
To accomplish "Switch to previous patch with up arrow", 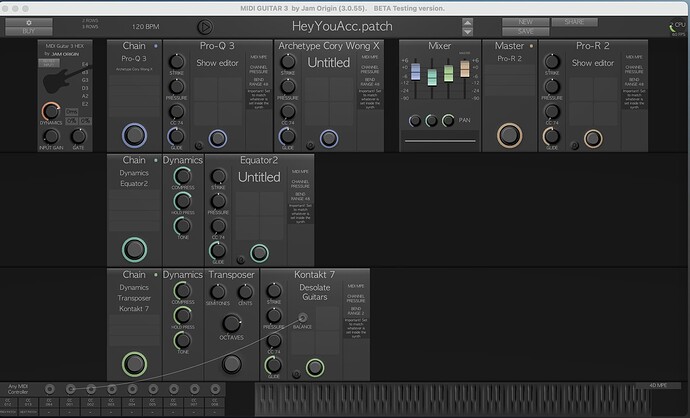I will [467, 22].
